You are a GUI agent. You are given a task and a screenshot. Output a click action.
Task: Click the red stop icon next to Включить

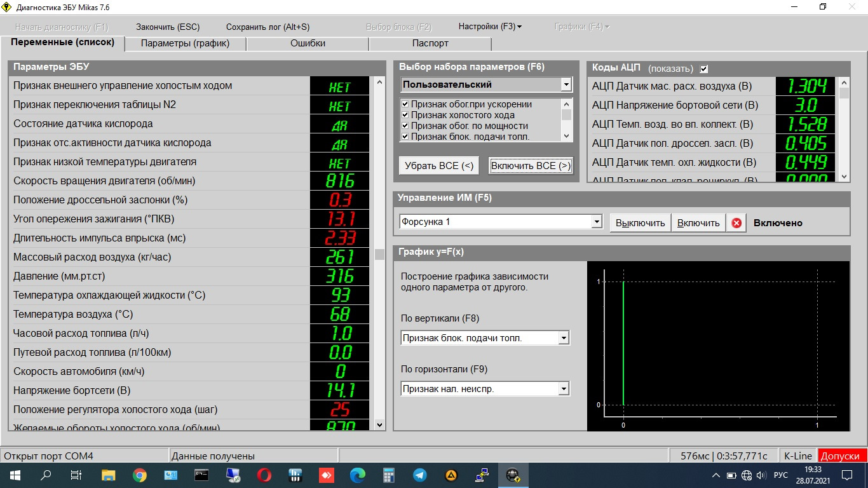point(736,223)
